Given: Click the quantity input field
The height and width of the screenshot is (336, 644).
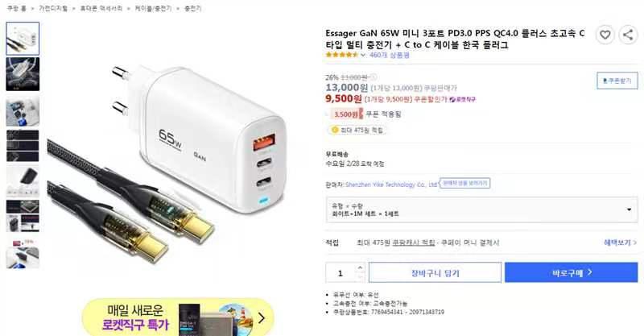Looking at the screenshot, I should (x=341, y=272).
